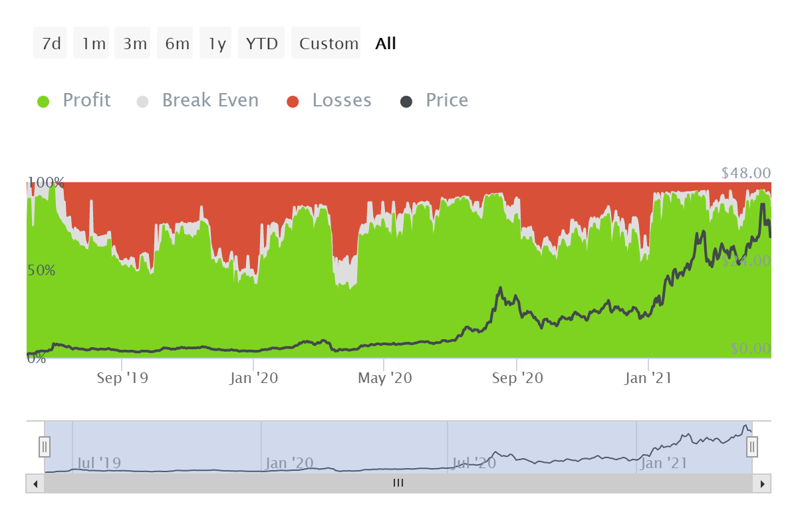Click the green Profit legend dot
798x532 pixels.
[x=44, y=102]
